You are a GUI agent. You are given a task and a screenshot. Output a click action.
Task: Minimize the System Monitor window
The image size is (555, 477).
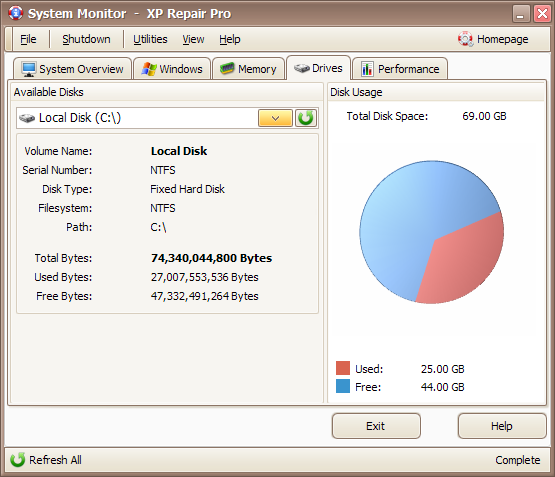click(521, 13)
